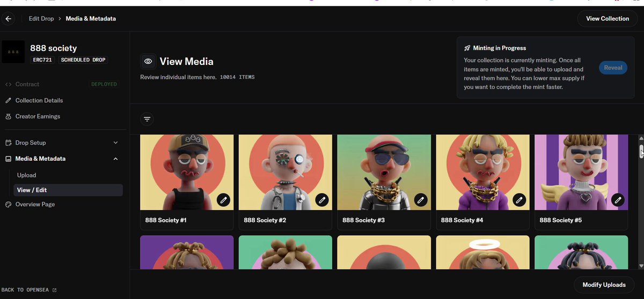
Task: Go back using the left arrow icon
Action: [8, 19]
